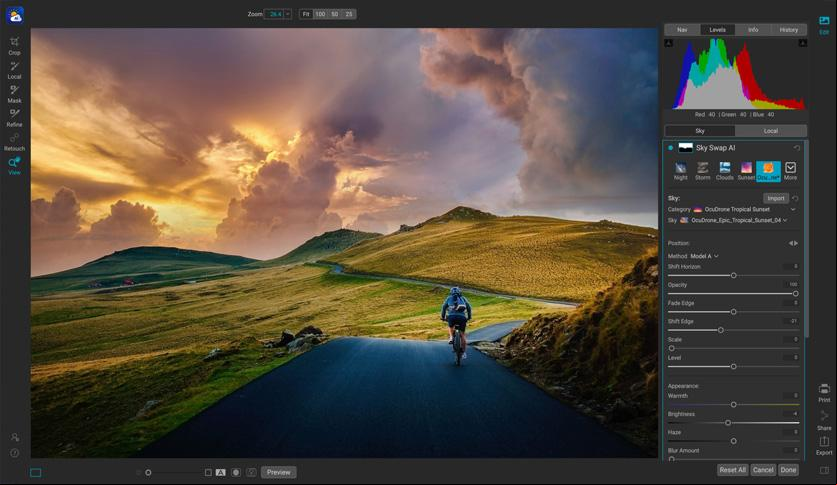
Task: Click the Done button
Action: click(788, 470)
